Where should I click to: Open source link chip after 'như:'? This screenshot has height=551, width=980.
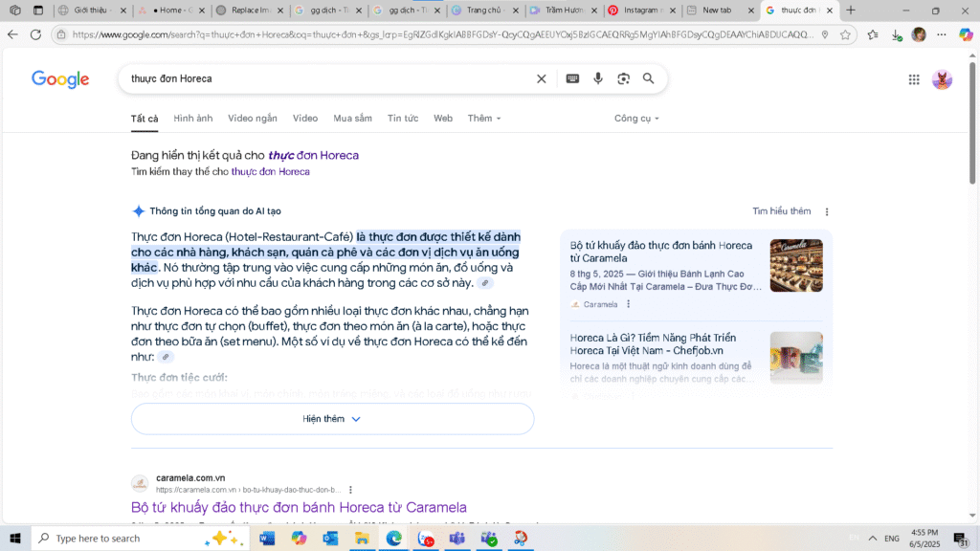(x=166, y=357)
